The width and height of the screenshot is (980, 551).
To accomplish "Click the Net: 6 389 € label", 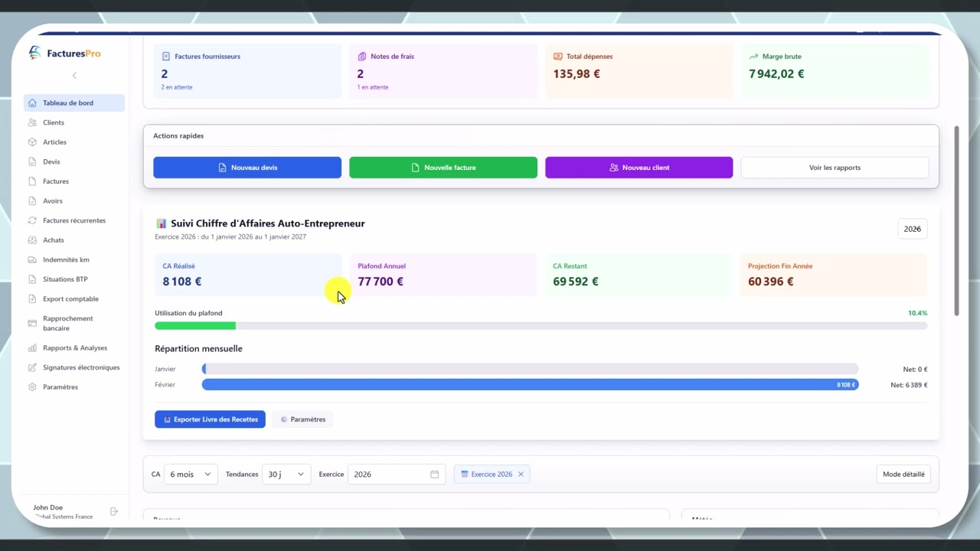I will (x=909, y=385).
